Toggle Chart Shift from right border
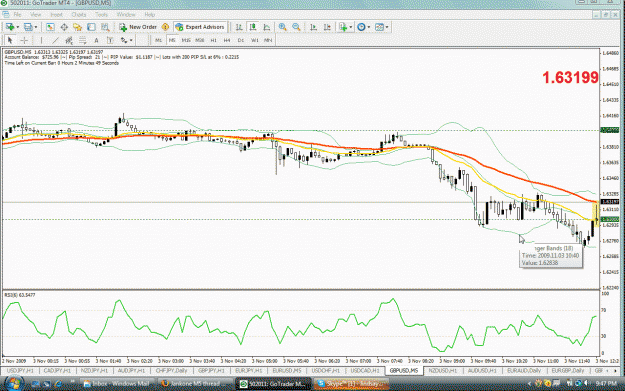Viewport: 625px width, 391px height. (x=327, y=27)
